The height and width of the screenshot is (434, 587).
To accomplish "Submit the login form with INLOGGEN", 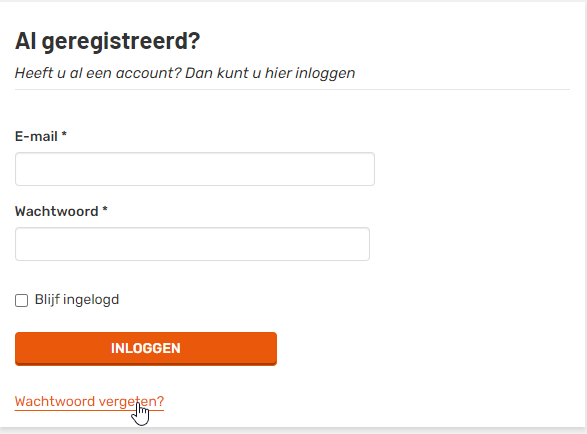I will (x=146, y=349).
